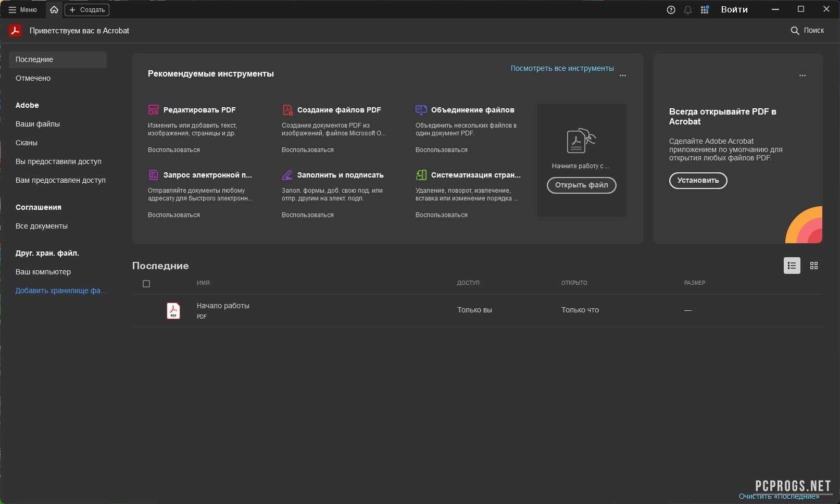
Task: Expand options menu of recommended tools panel
Action: pos(623,75)
